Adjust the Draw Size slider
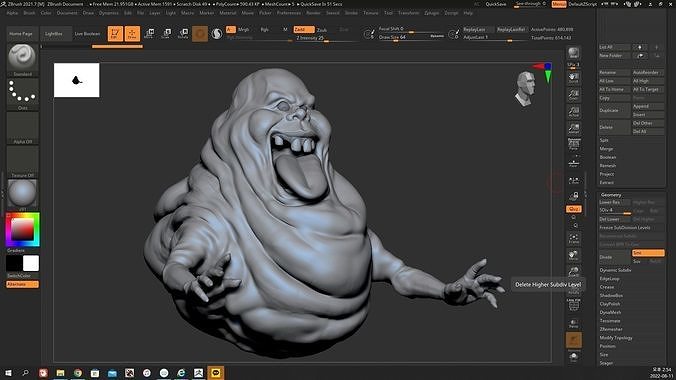Viewport: 676px width, 380px height. pyautogui.click(x=411, y=37)
